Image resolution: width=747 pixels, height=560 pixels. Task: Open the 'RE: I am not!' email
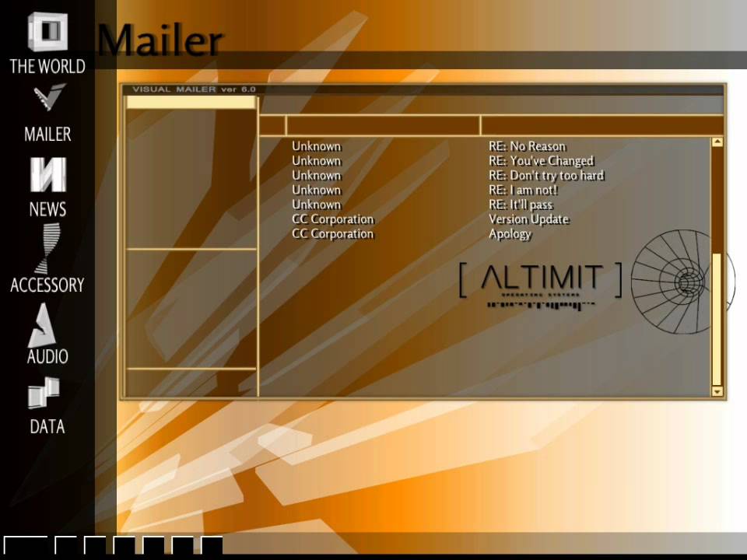[x=523, y=190]
